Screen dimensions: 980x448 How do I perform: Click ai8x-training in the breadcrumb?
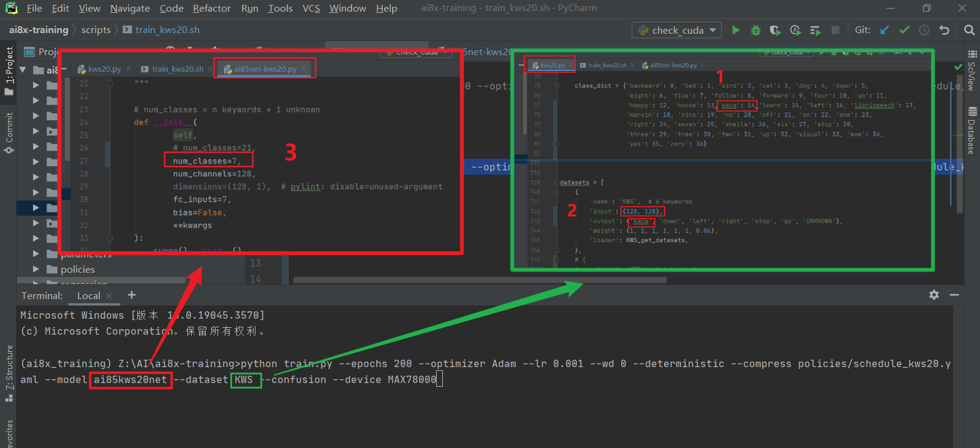click(39, 30)
